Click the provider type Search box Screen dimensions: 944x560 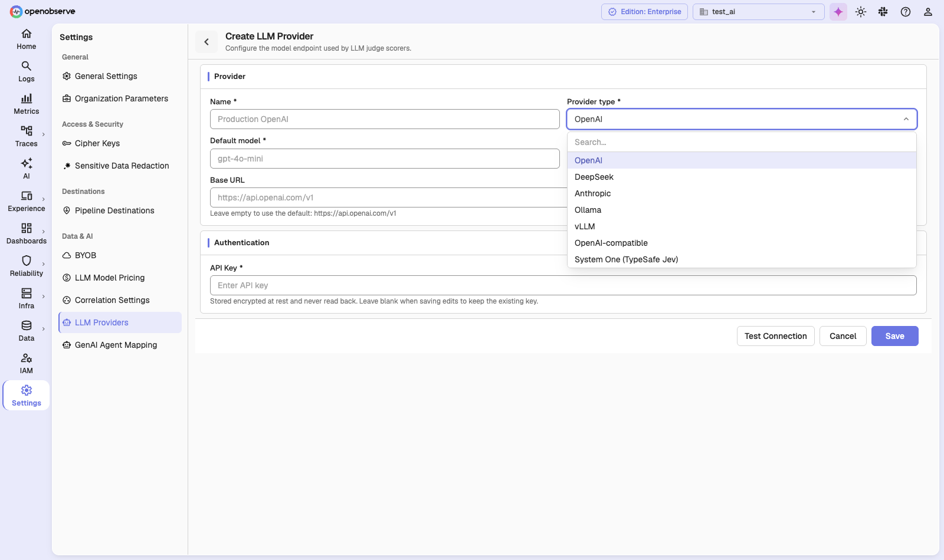(742, 142)
